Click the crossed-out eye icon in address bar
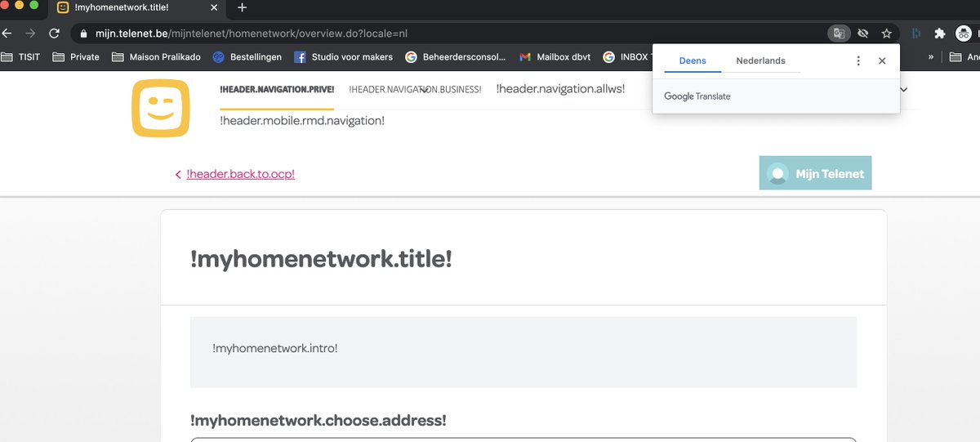Screen dimensions: 980x442 point(862,33)
